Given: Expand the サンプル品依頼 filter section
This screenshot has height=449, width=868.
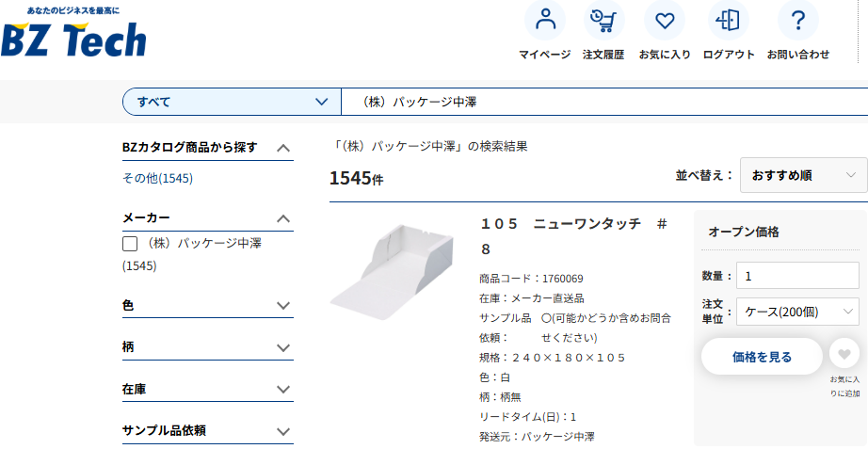Looking at the screenshot, I should click(x=282, y=431).
